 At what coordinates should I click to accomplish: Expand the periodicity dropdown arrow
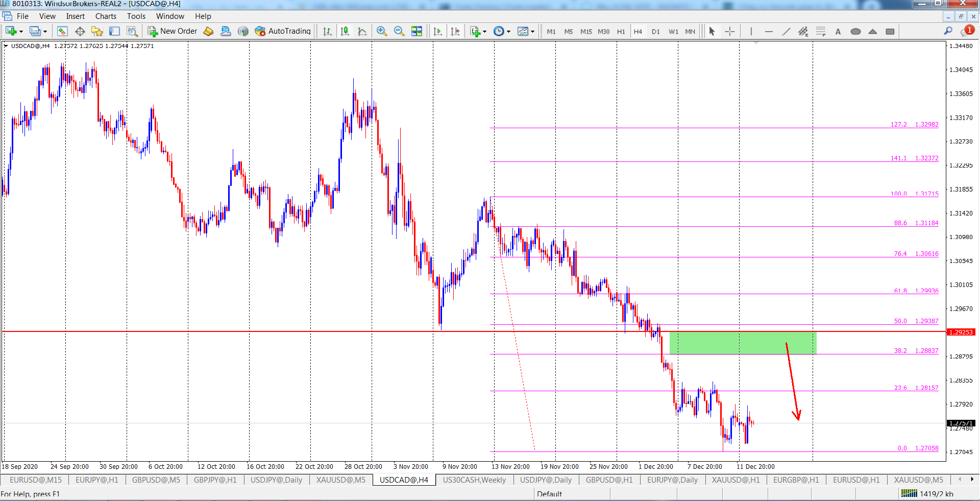pos(508,32)
